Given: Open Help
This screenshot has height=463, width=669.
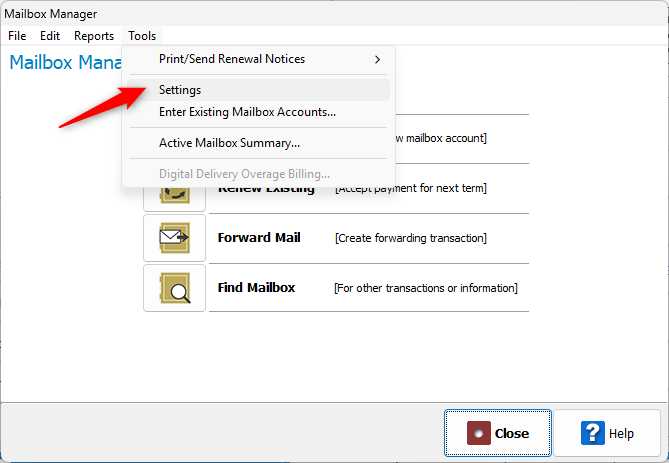Looking at the screenshot, I should coord(607,433).
